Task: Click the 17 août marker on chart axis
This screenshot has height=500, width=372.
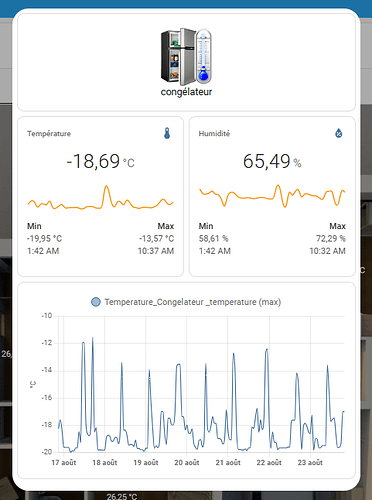Action: click(x=64, y=463)
